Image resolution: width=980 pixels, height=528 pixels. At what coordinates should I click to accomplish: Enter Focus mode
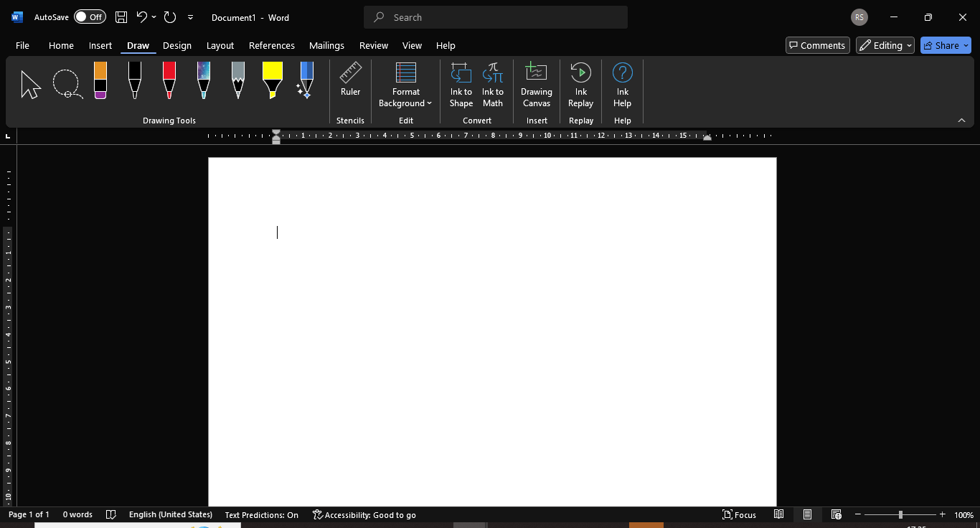coord(739,514)
